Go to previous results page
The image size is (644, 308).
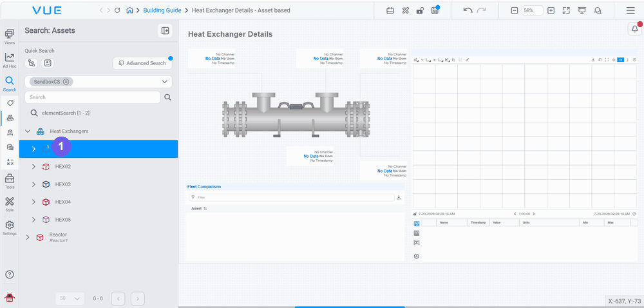coord(118,298)
